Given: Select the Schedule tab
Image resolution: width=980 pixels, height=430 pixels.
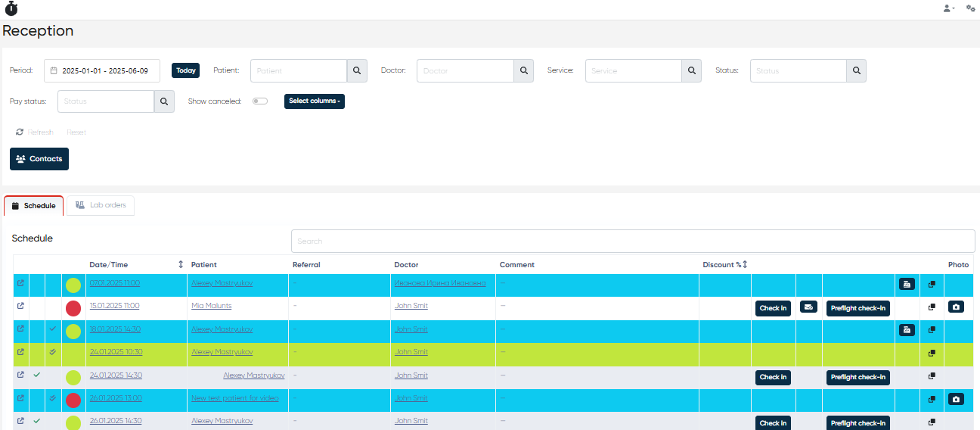Looking at the screenshot, I should point(34,206).
